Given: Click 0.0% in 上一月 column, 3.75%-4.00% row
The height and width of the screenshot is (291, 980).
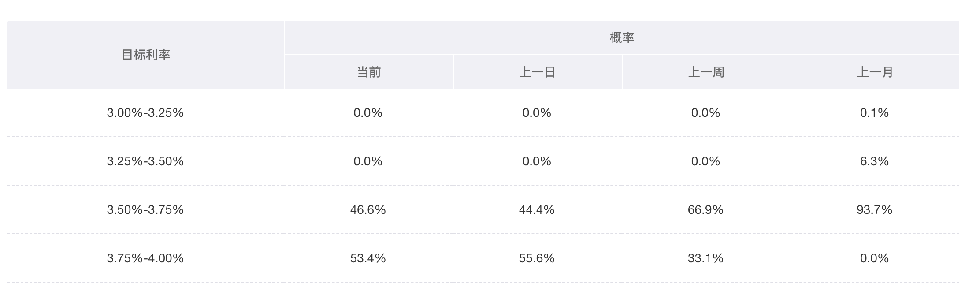Looking at the screenshot, I should pos(874,258).
